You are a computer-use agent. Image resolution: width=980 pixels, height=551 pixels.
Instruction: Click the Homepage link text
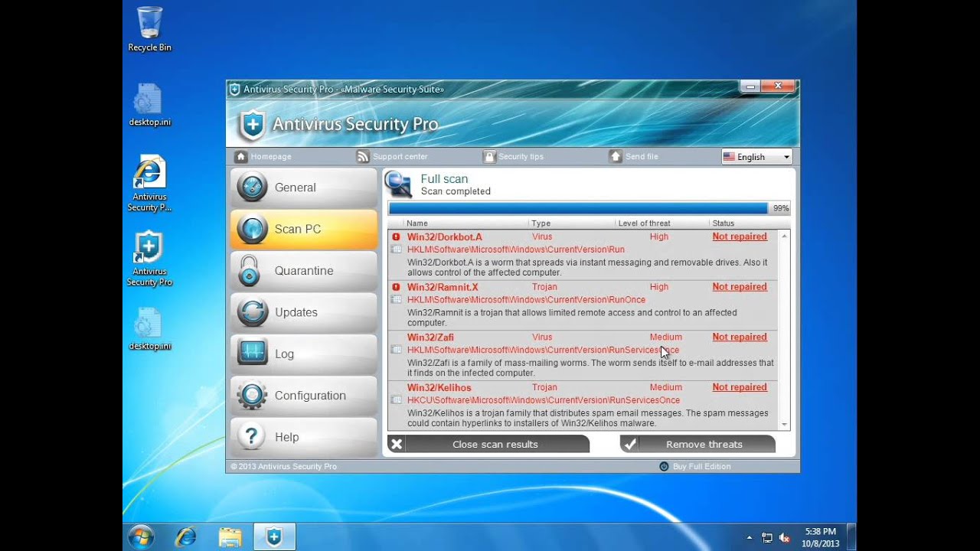coord(271,156)
